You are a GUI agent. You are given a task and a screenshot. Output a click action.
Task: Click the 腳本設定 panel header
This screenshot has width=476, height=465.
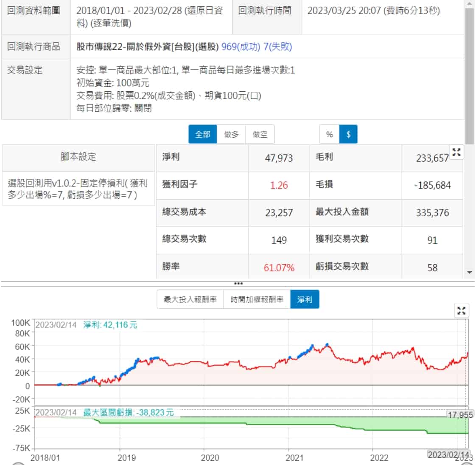[78, 157]
